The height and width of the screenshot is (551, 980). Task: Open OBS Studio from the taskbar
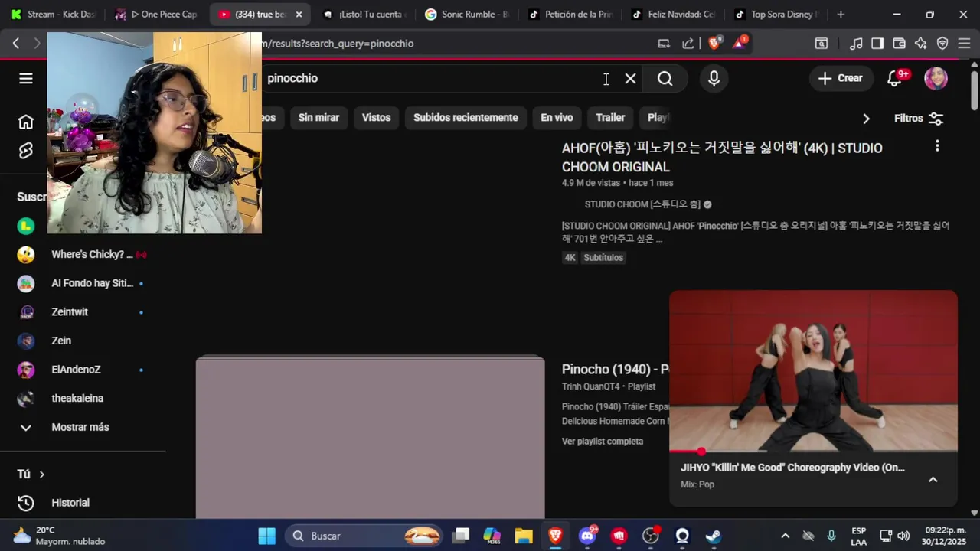coord(651,536)
